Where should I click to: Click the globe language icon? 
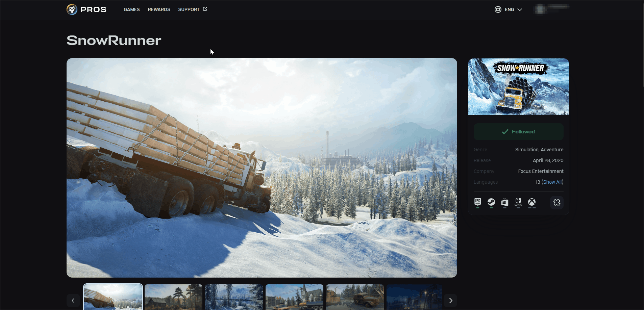[x=497, y=9]
